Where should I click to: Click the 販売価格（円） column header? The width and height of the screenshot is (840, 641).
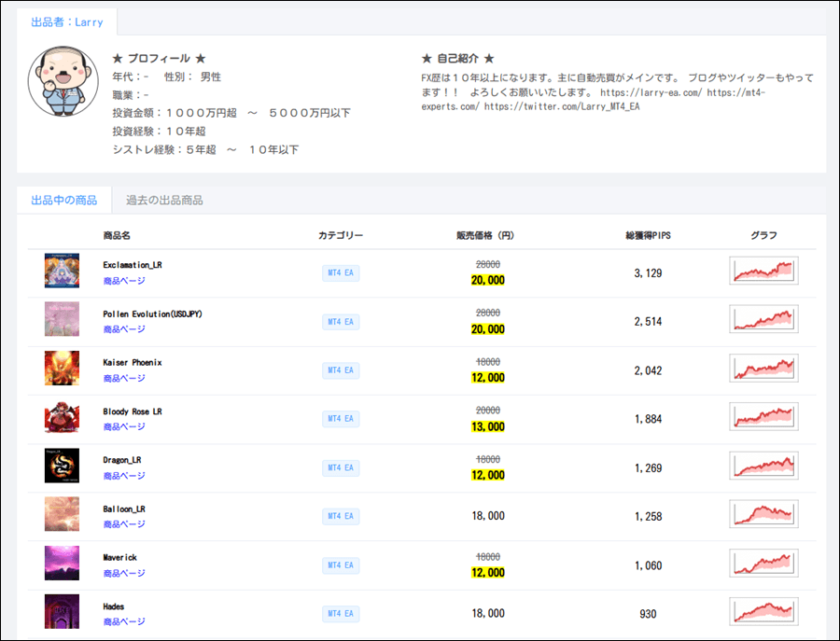click(x=485, y=235)
